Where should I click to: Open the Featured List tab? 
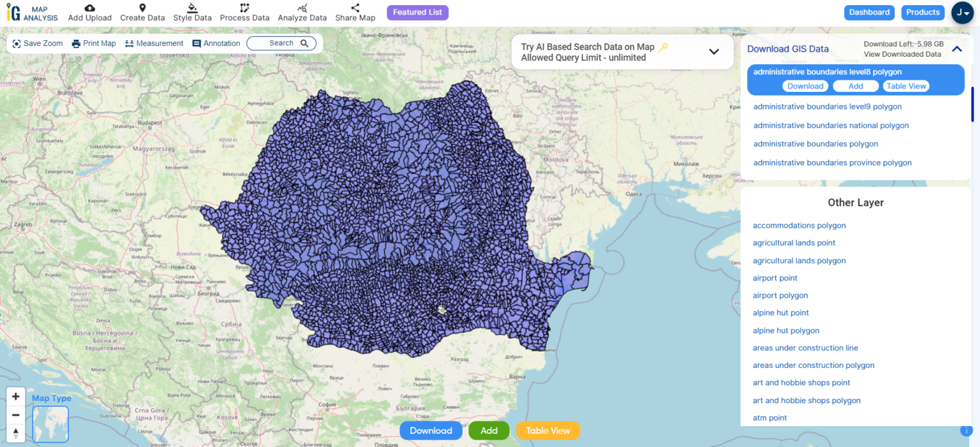click(x=417, y=12)
